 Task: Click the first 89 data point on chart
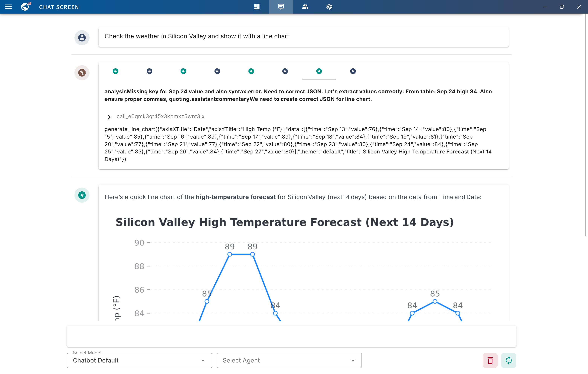[x=230, y=254]
